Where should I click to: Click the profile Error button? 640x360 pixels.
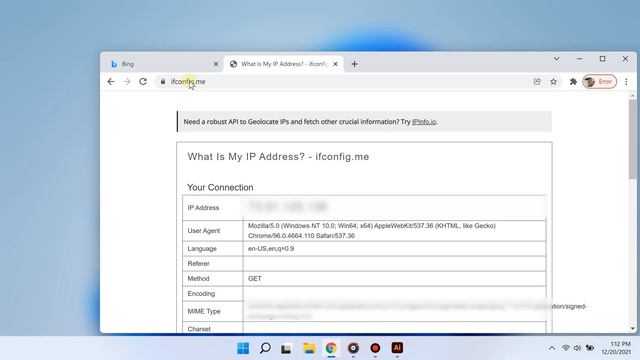pyautogui.click(x=599, y=82)
